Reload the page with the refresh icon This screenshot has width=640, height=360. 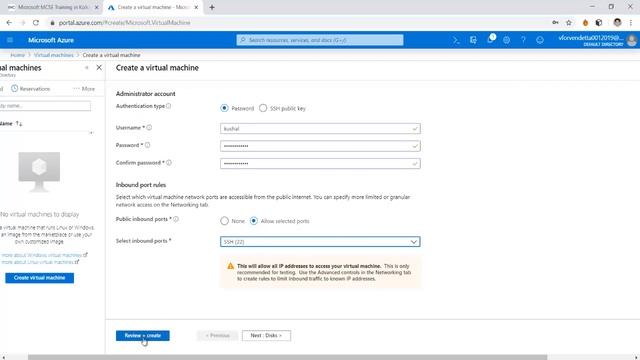pyautogui.click(x=36, y=23)
